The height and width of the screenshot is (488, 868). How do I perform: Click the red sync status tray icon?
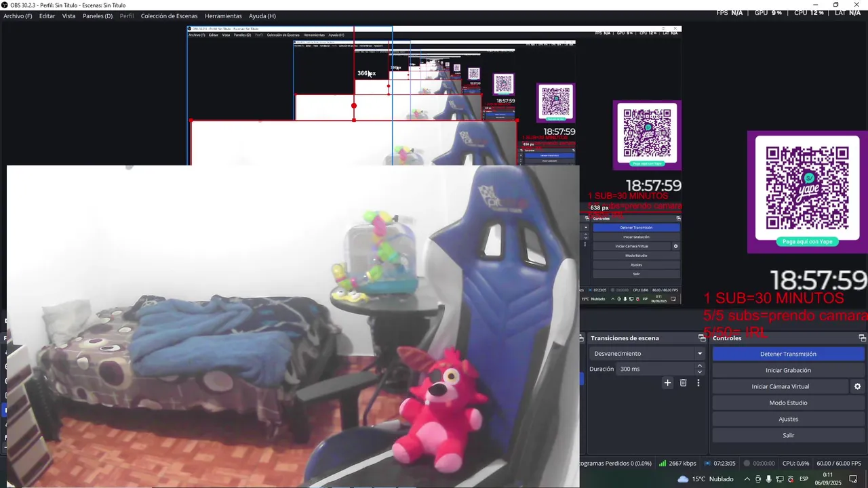[x=790, y=479]
